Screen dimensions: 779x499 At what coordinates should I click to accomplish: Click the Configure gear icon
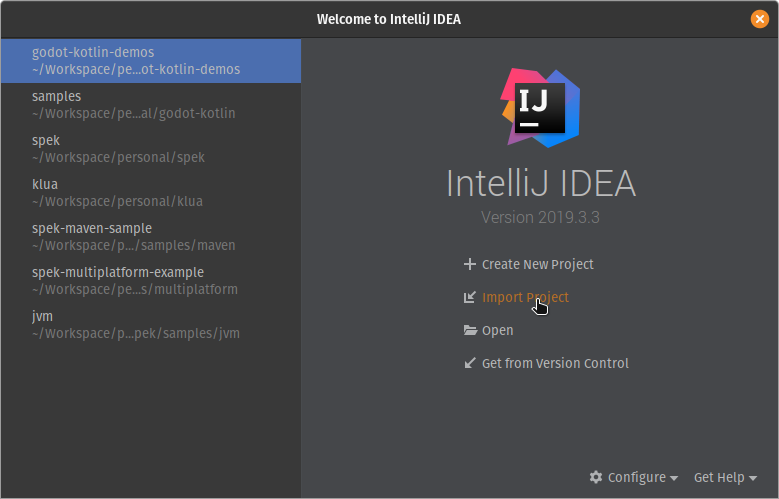596,477
